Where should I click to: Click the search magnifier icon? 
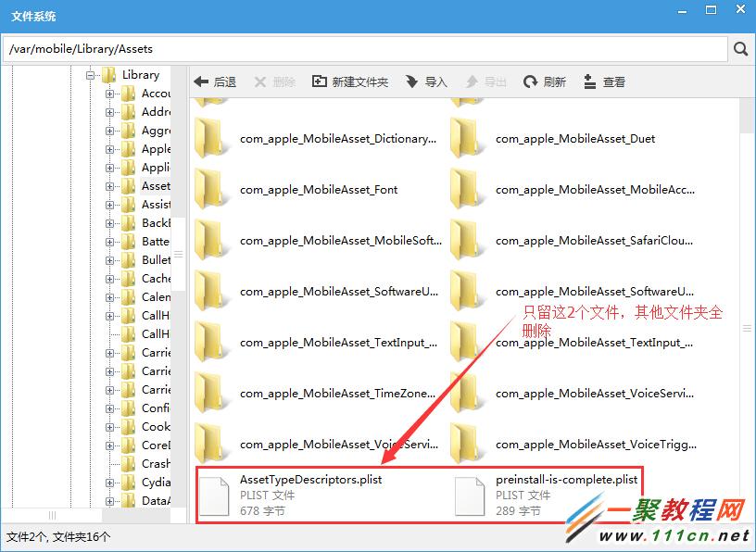pyautogui.click(x=740, y=49)
